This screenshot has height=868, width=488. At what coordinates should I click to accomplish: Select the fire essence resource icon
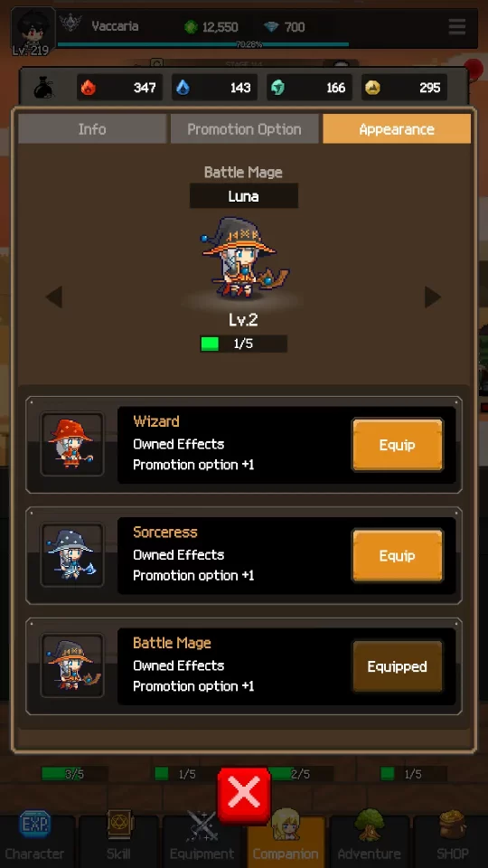pyautogui.click(x=88, y=88)
